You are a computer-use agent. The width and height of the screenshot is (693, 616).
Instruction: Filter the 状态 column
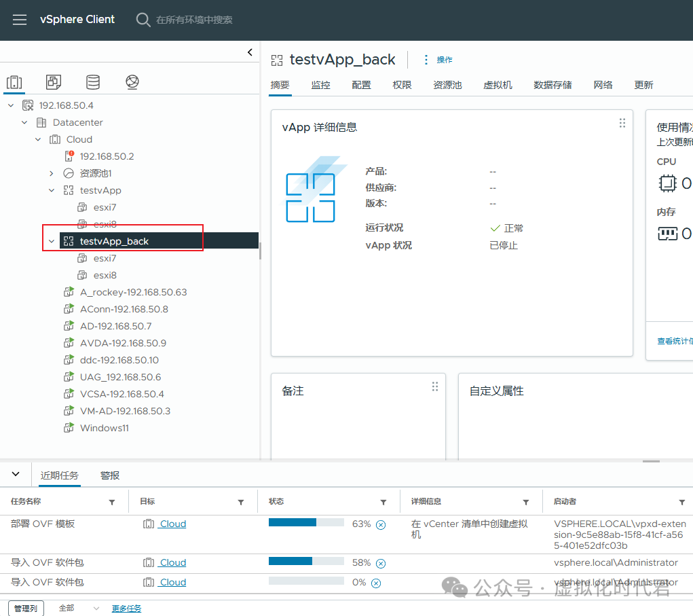pyautogui.click(x=383, y=503)
